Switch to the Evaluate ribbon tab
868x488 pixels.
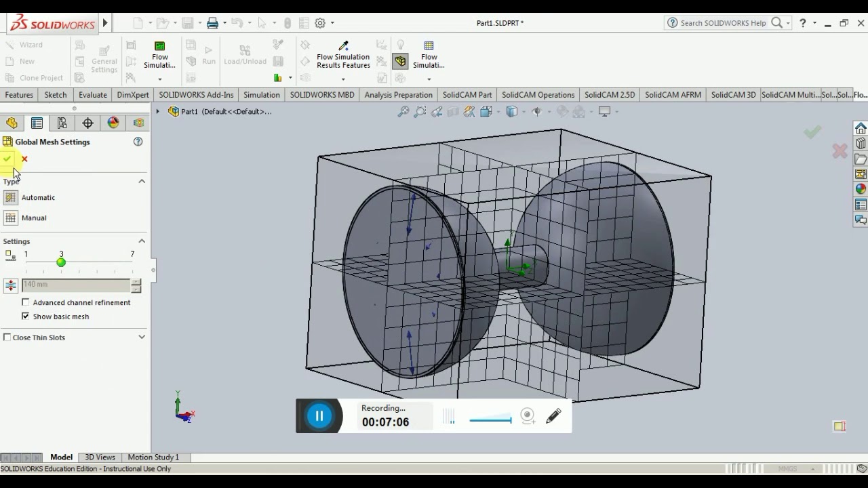pos(92,95)
